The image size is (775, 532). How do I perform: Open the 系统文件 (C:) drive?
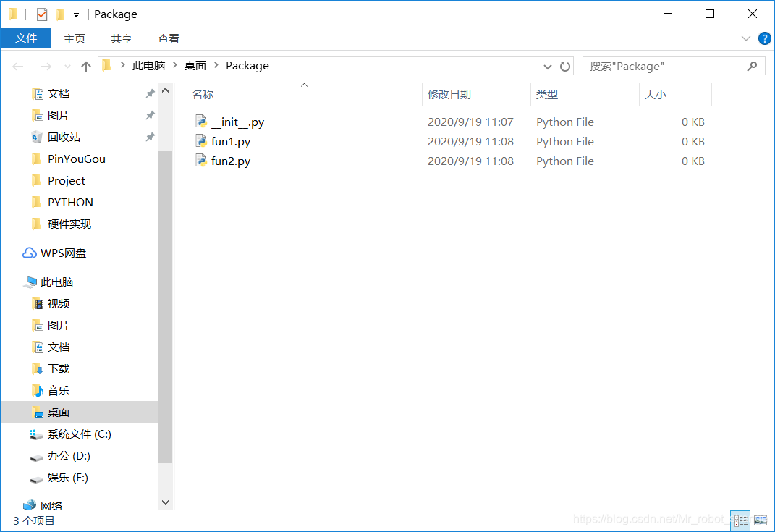click(79, 434)
